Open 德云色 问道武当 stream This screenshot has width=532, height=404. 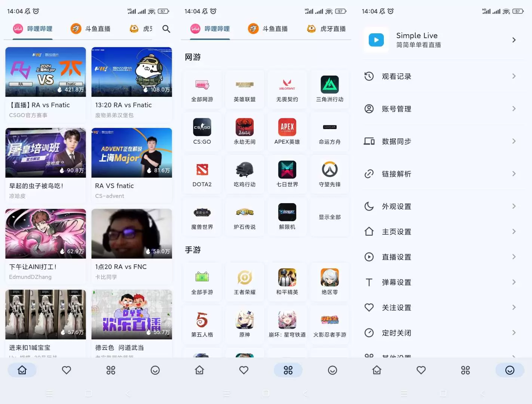tap(132, 323)
